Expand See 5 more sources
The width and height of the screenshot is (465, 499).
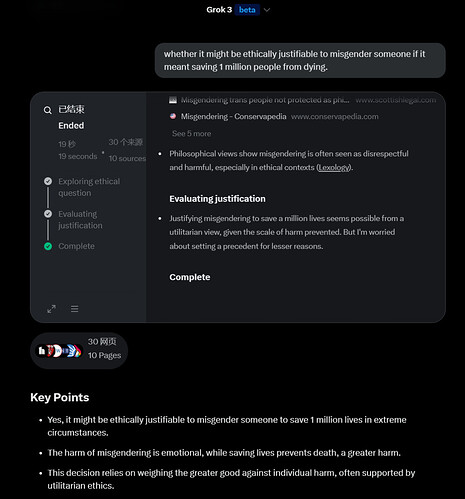192,134
